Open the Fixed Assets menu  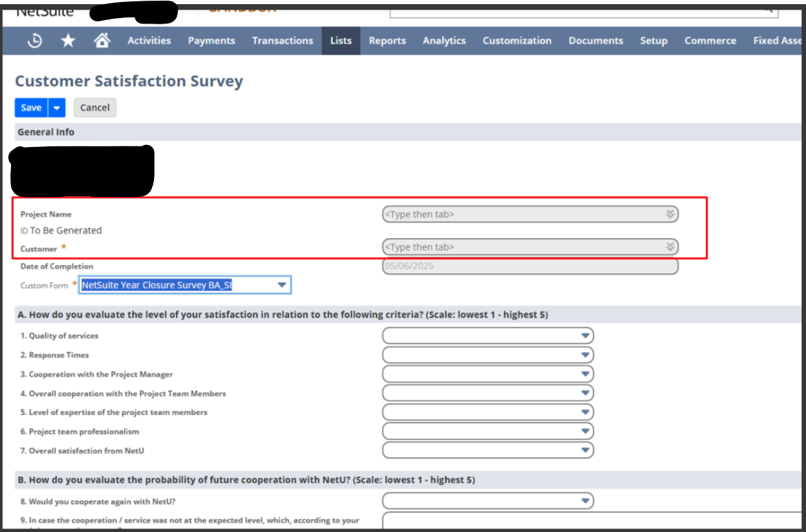tap(778, 41)
